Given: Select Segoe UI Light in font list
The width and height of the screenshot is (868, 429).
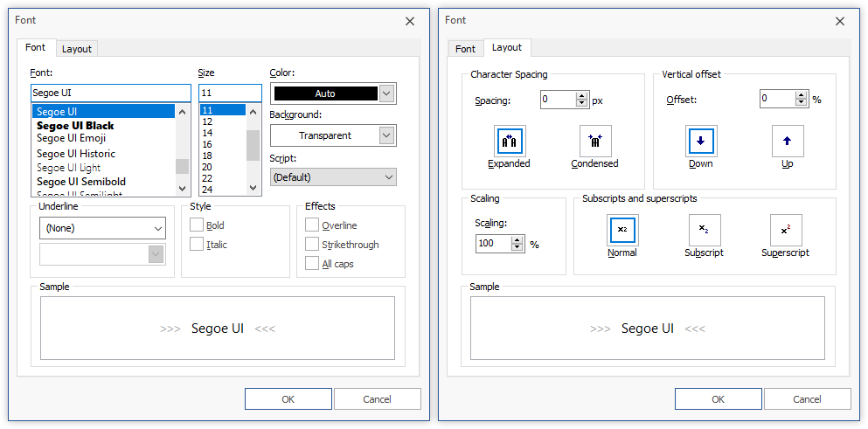Looking at the screenshot, I should coord(103,167).
